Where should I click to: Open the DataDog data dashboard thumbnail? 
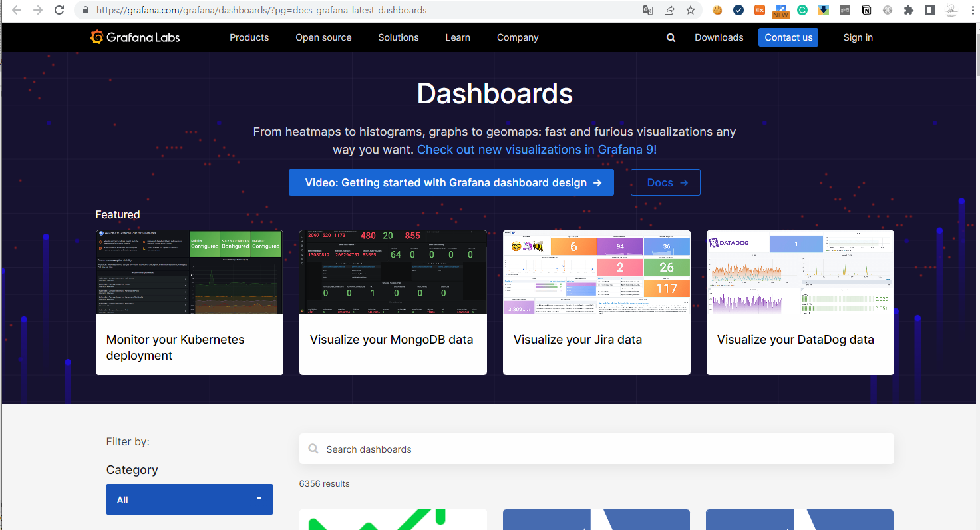(x=800, y=272)
